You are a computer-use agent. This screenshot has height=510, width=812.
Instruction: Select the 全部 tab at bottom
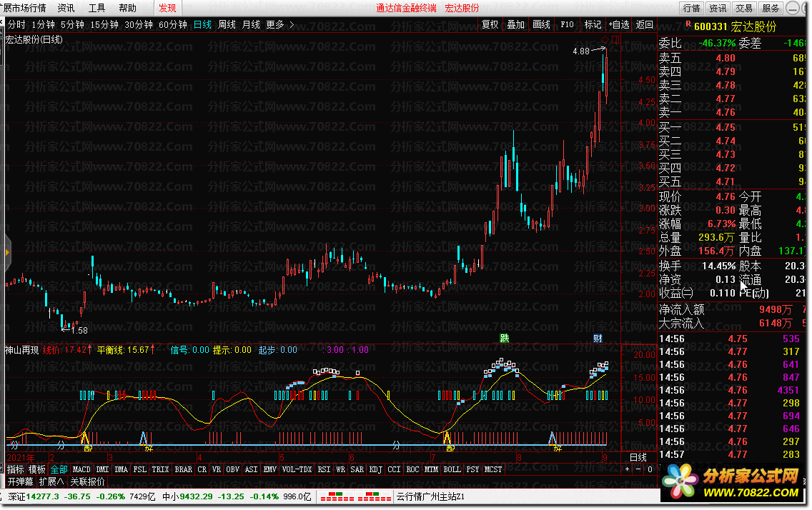coord(59,469)
